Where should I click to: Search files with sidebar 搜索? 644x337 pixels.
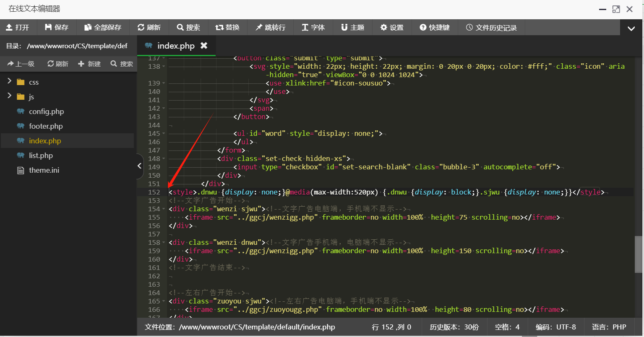[122, 64]
